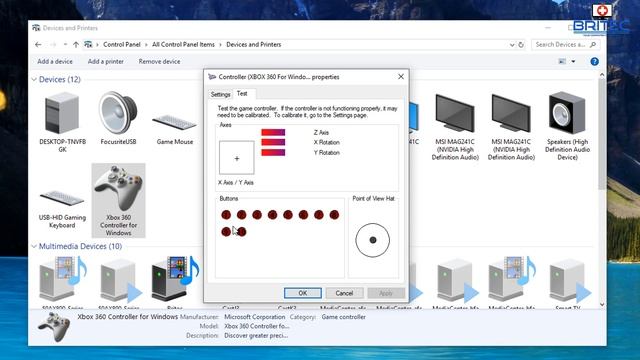Select the dark Britec multimedia server icon
Viewport: 640px width, 360px height.
tap(175, 278)
